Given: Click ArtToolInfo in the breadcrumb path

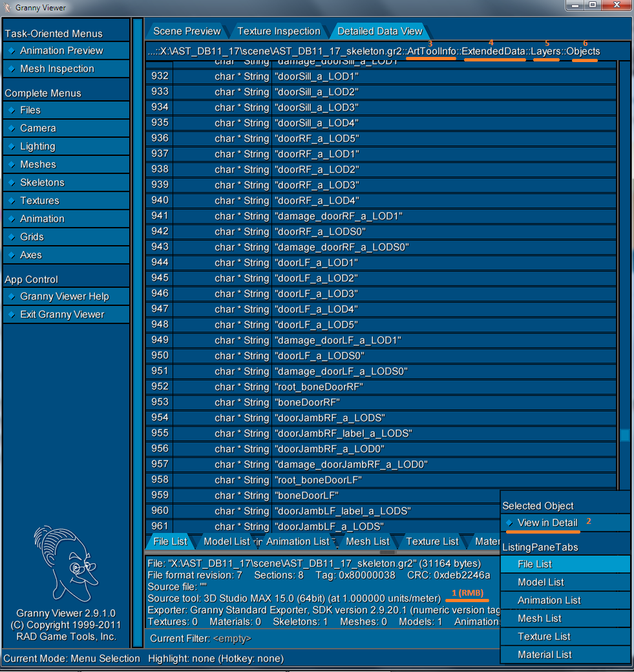Looking at the screenshot, I should coord(432,51).
